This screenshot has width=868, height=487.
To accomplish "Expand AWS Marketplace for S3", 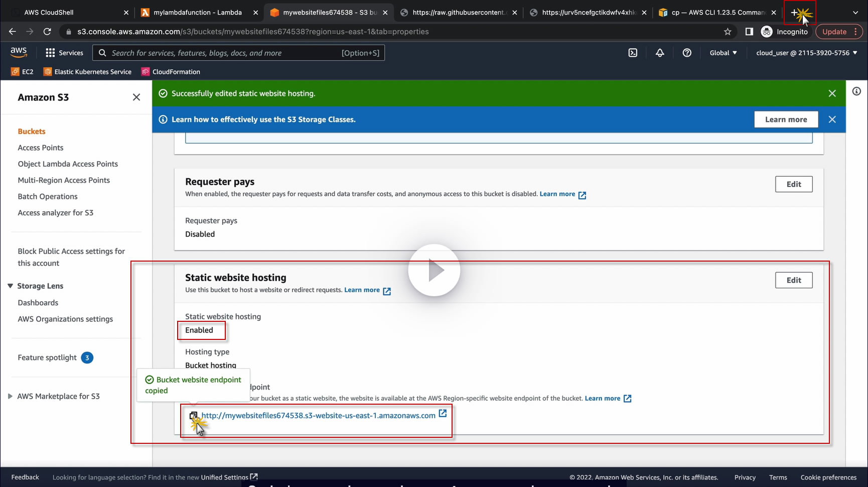I will 10,396.
